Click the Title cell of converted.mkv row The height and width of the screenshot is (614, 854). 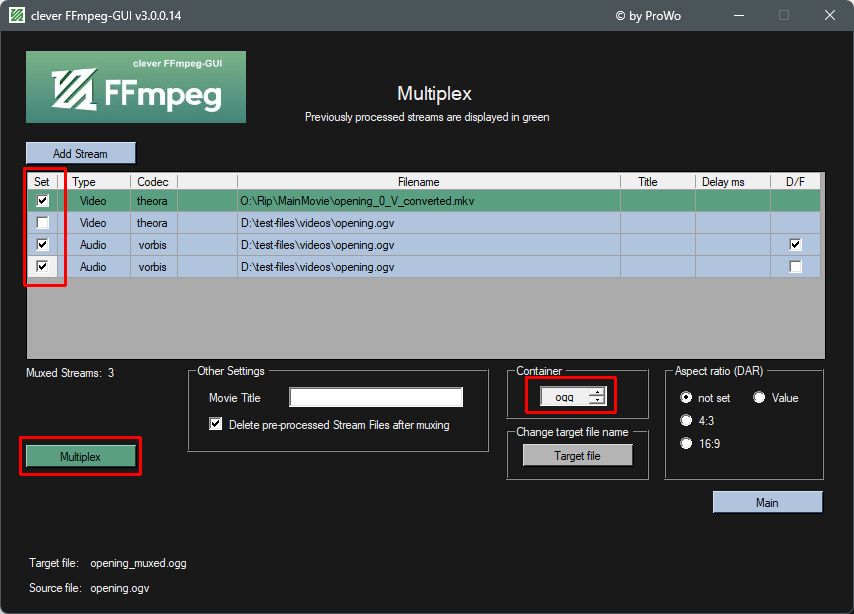tap(658, 200)
